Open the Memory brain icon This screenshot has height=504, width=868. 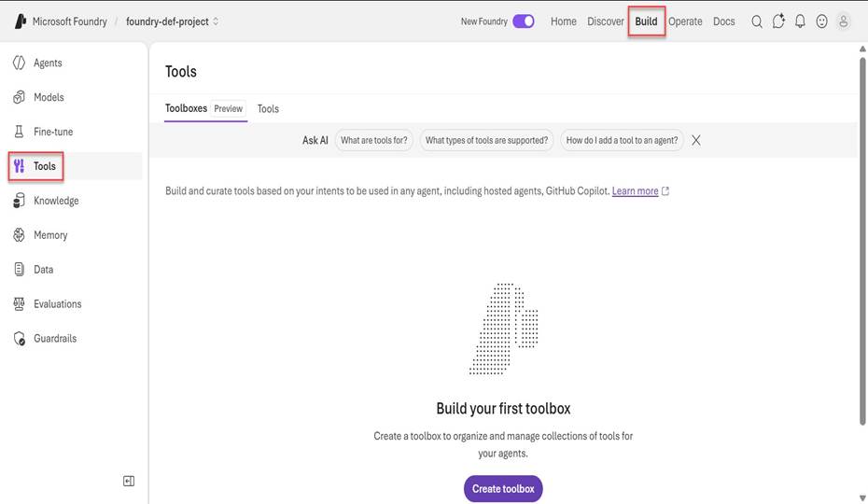point(19,235)
